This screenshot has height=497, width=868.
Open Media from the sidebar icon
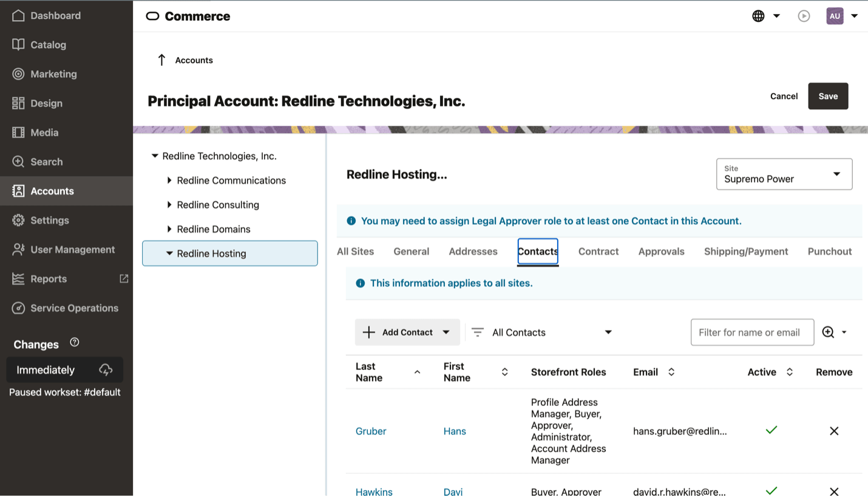(18, 132)
